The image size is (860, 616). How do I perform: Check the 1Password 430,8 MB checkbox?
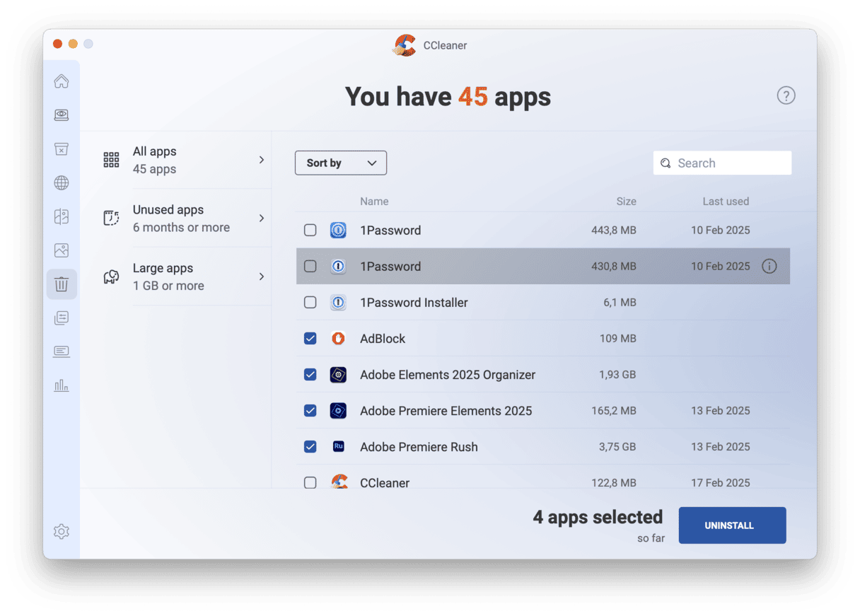(310, 267)
